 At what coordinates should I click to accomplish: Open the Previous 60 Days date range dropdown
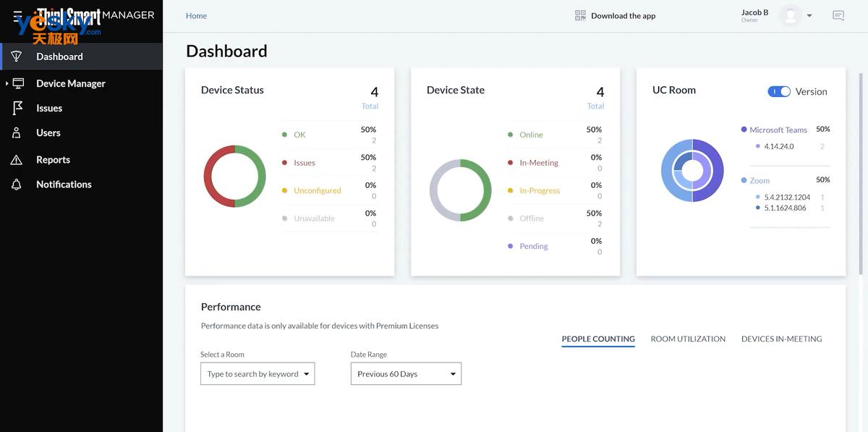(x=406, y=374)
